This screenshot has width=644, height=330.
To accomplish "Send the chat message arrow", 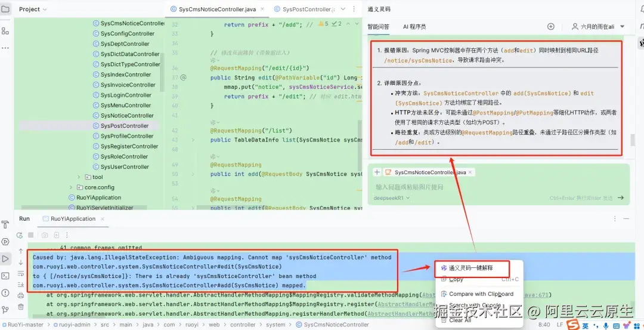I will point(621,198).
